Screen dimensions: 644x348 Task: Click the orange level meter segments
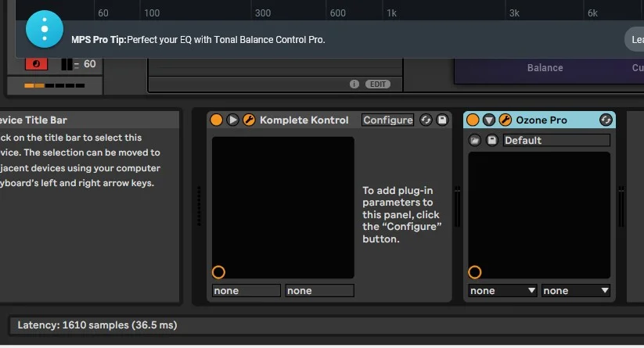pos(34,85)
